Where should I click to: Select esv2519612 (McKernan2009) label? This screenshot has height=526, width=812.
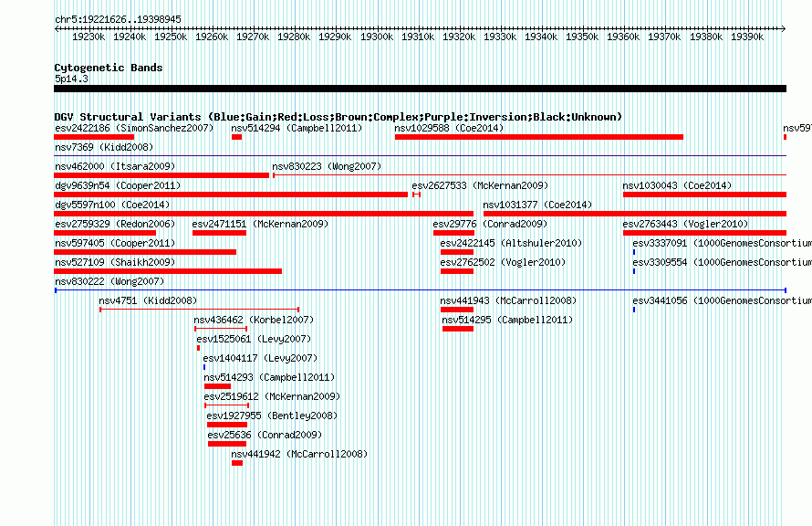pyautogui.click(x=272, y=396)
